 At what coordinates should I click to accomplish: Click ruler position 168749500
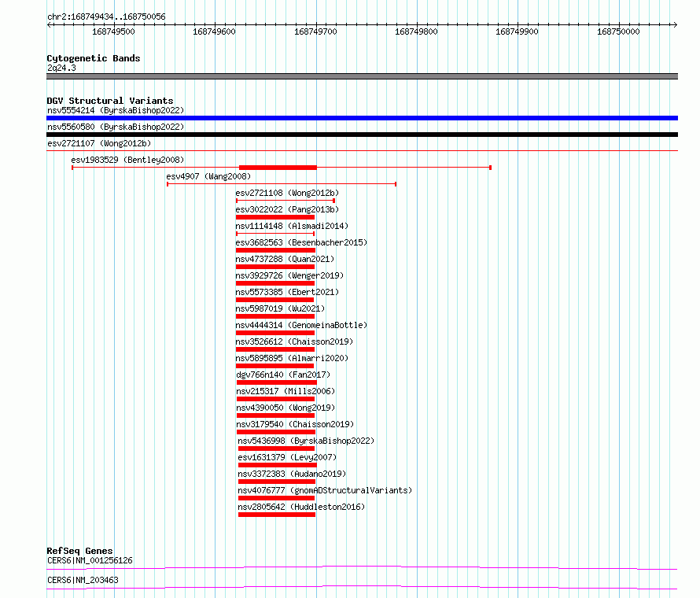[x=113, y=31]
